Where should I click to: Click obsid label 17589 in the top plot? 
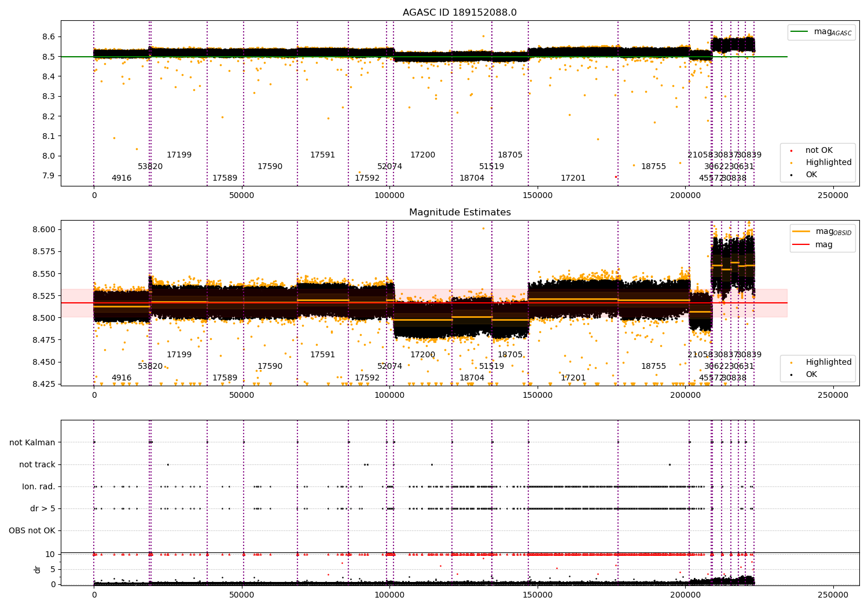click(x=225, y=178)
